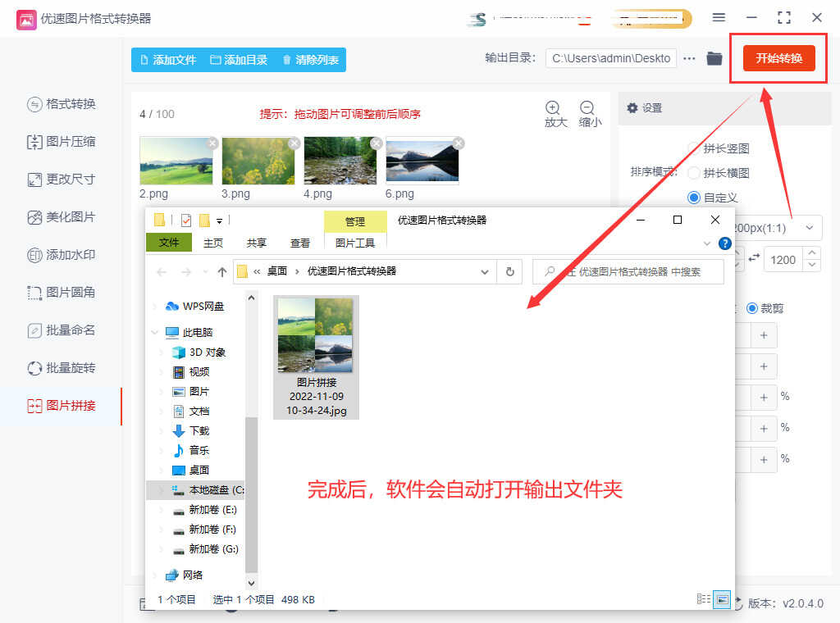Open Explorer help question mark icon
840x623 pixels.
coord(724,243)
